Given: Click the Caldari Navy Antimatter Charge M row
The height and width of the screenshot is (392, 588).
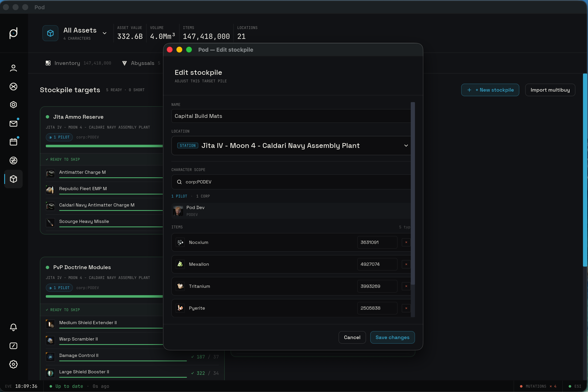Looking at the screenshot, I should 104,206.
